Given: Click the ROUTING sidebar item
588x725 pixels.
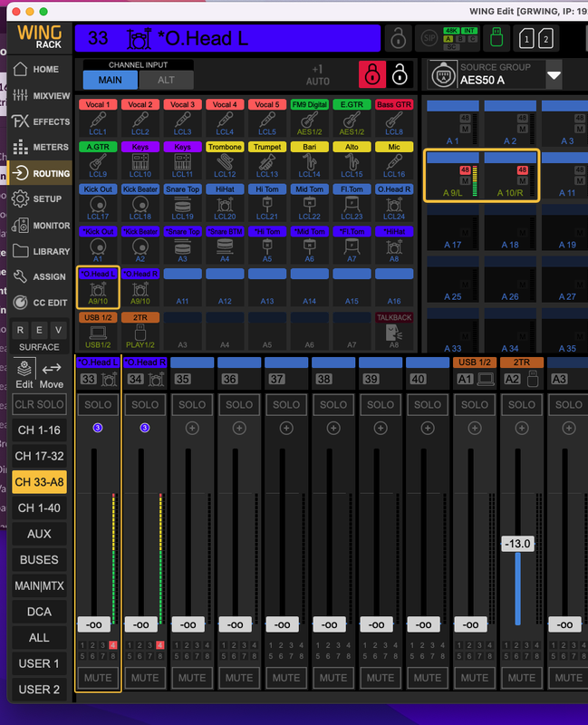Looking at the screenshot, I should point(41,173).
